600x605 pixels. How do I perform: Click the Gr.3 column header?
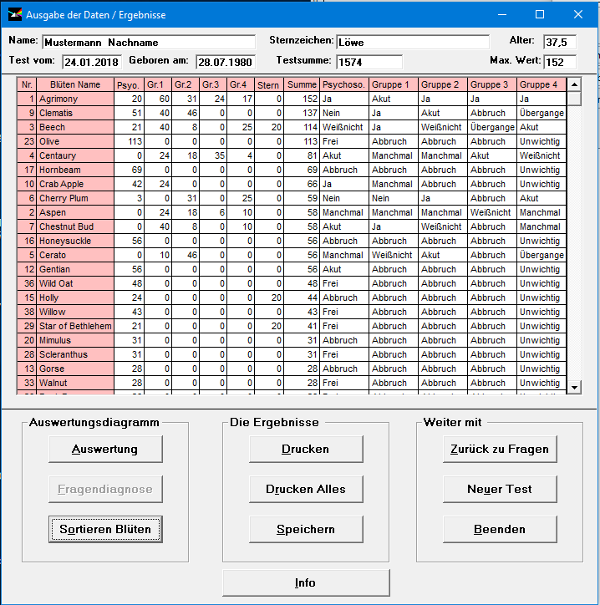click(x=213, y=85)
